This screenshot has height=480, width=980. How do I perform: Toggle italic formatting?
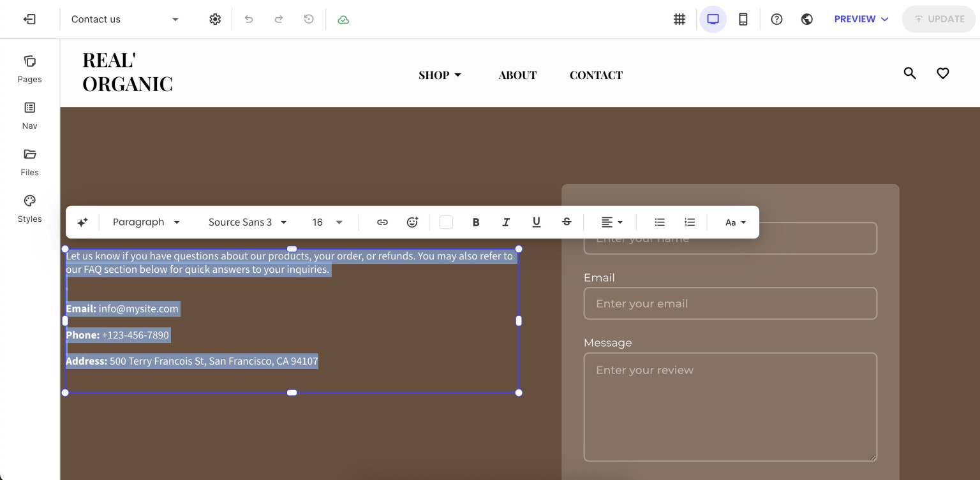(x=506, y=222)
